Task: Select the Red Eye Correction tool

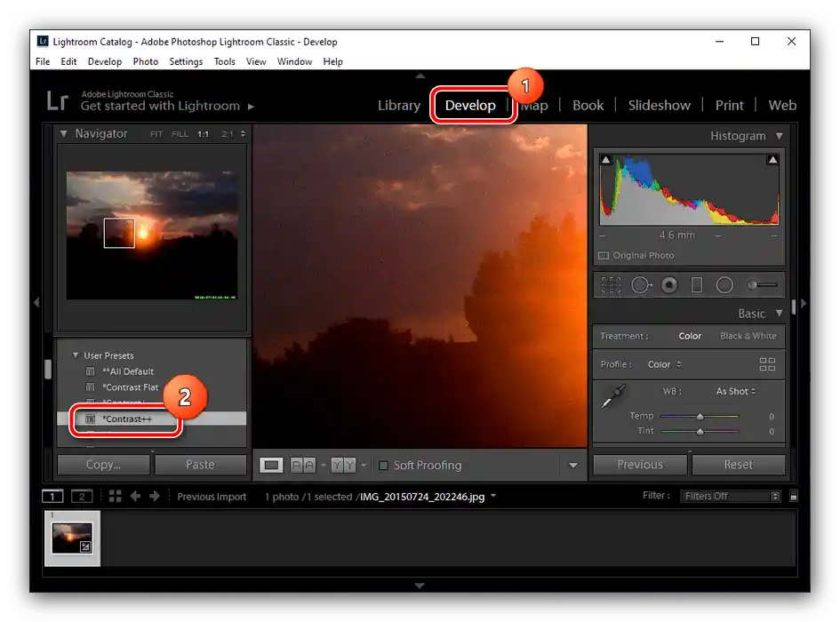Action: coord(669,285)
